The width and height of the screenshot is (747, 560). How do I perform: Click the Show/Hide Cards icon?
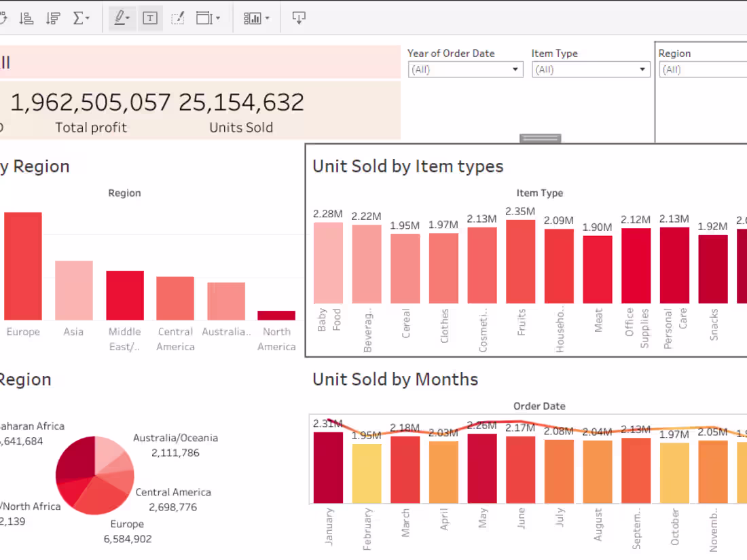(251, 18)
